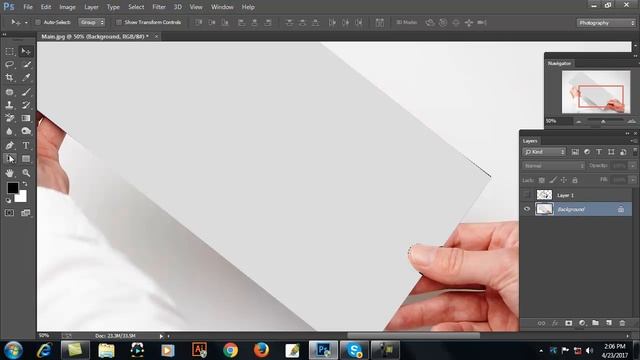Screen dimensions: 640x360
Task: Select the Path Selection tool
Action: point(9,158)
